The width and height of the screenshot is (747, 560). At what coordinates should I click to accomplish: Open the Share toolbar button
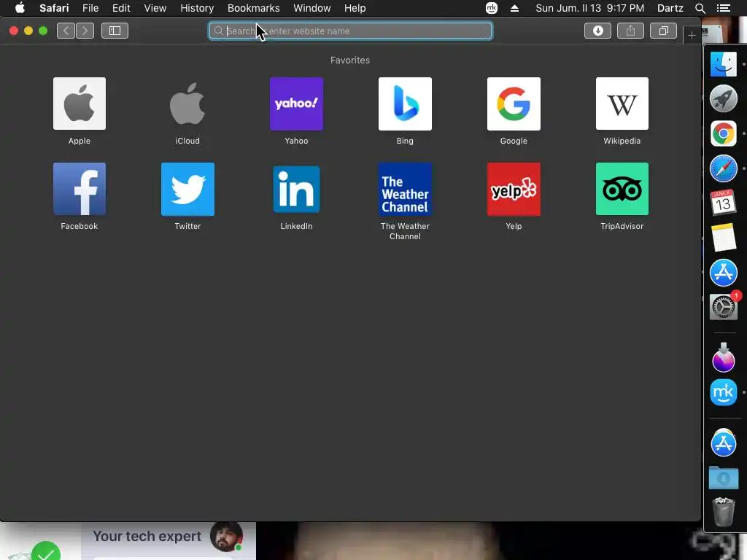631,31
